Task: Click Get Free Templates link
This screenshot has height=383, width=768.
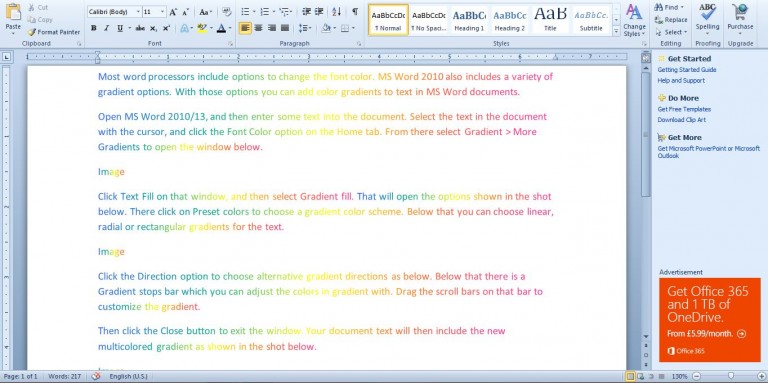Action: pos(684,109)
